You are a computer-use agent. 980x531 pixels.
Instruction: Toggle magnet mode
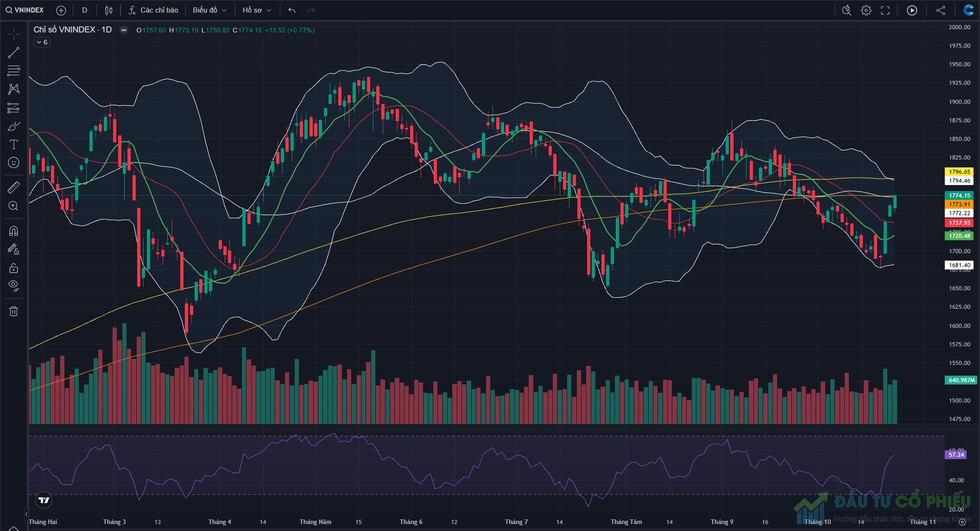[x=13, y=230]
